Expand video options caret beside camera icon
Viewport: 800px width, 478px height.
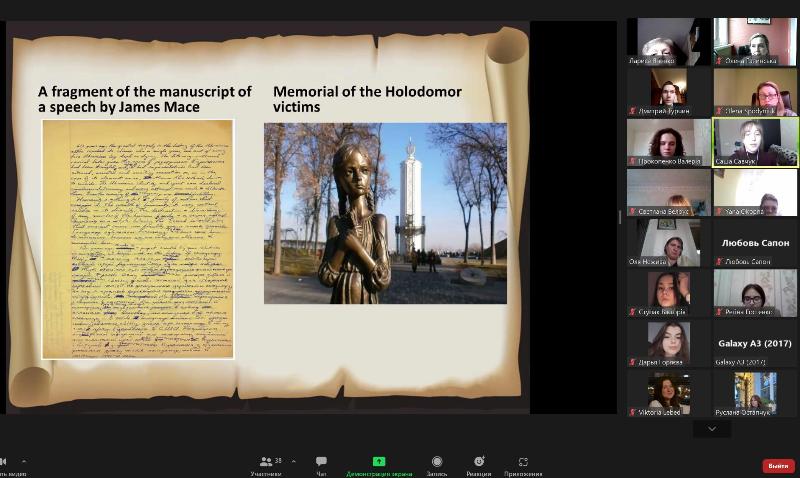(x=23, y=461)
